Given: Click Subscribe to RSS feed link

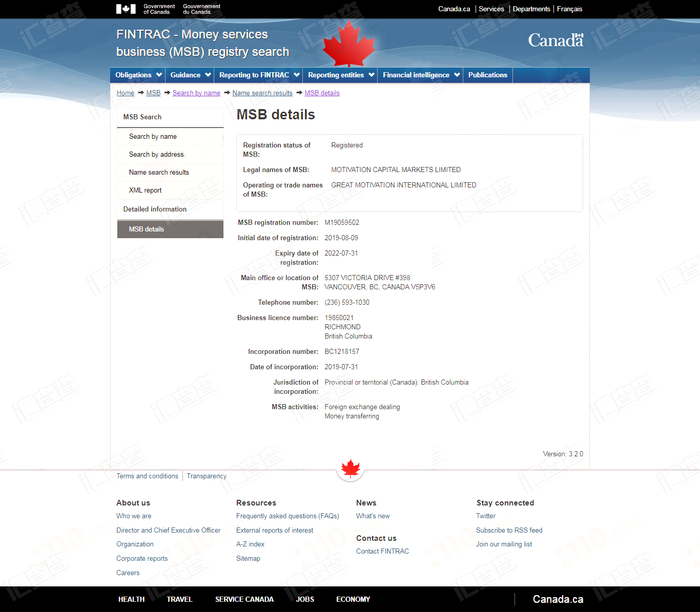Looking at the screenshot, I should click(x=509, y=531).
